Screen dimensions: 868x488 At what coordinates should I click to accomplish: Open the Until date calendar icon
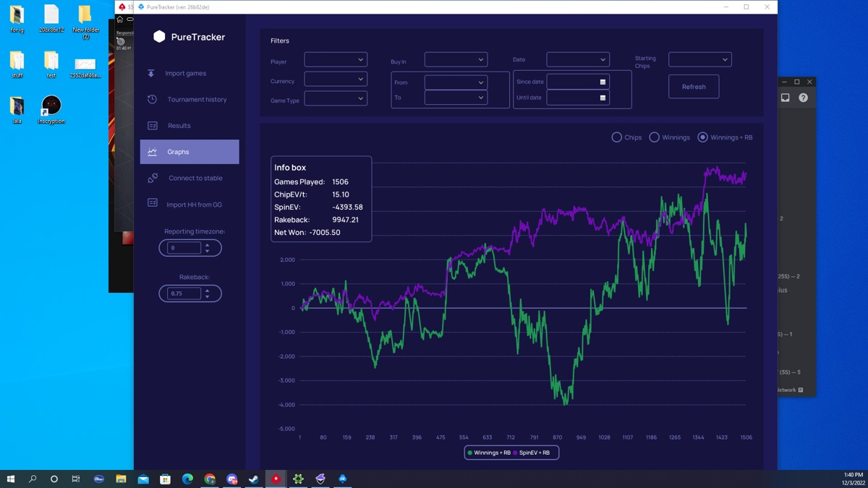coord(603,98)
